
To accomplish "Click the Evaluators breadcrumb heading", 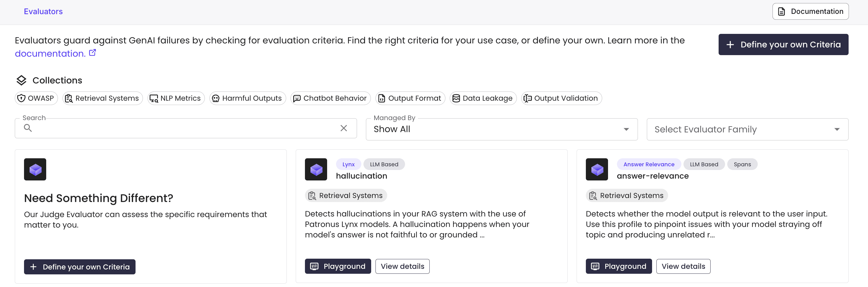I will [43, 11].
